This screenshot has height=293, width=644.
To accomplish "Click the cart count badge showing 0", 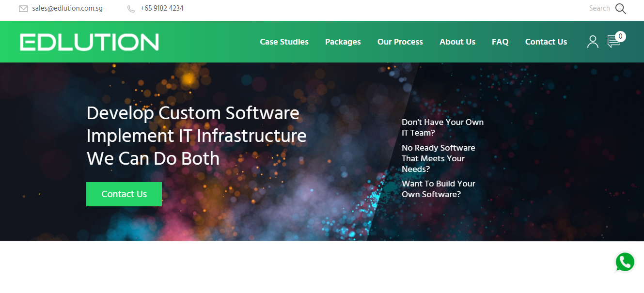I will click(x=620, y=36).
